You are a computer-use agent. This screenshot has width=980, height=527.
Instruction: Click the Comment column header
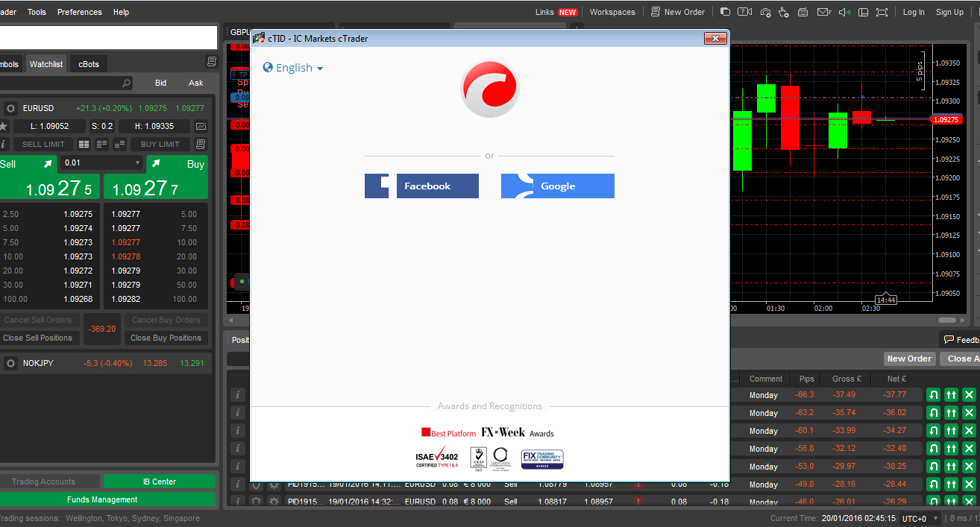766,379
